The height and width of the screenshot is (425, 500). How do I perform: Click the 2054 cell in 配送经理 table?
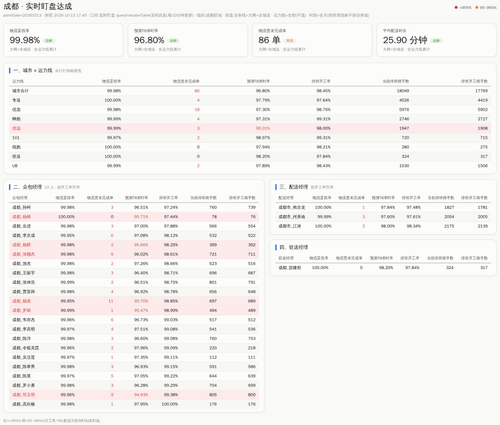[449, 217]
